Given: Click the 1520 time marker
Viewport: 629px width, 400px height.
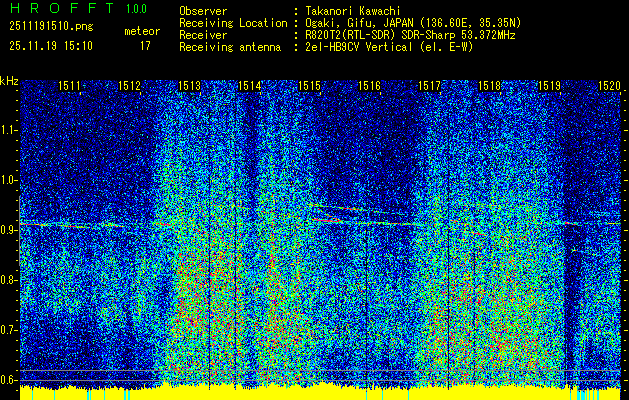Looking at the screenshot, I should (x=609, y=86).
